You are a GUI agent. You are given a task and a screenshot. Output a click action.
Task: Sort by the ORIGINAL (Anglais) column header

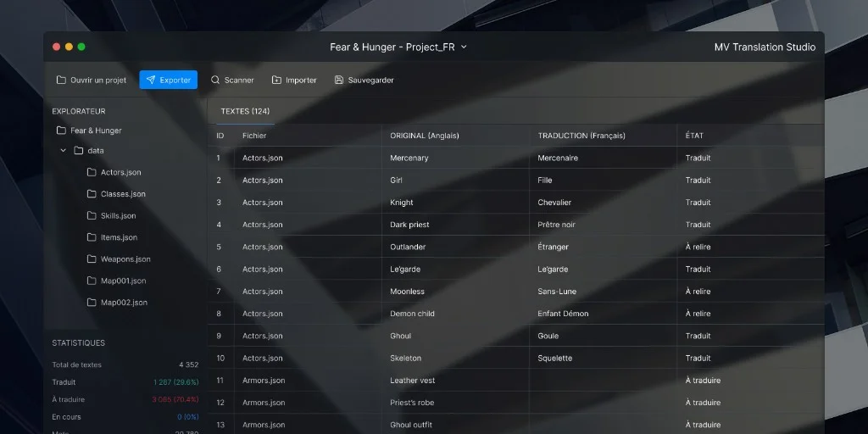pyautogui.click(x=425, y=136)
